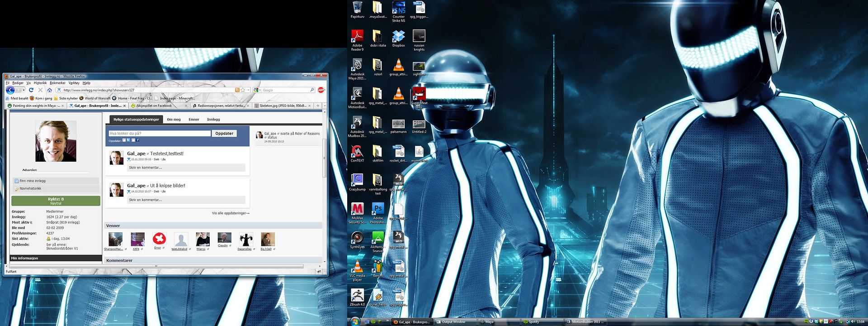
Task: Open the address bar history dropdown
Action: click(248, 90)
